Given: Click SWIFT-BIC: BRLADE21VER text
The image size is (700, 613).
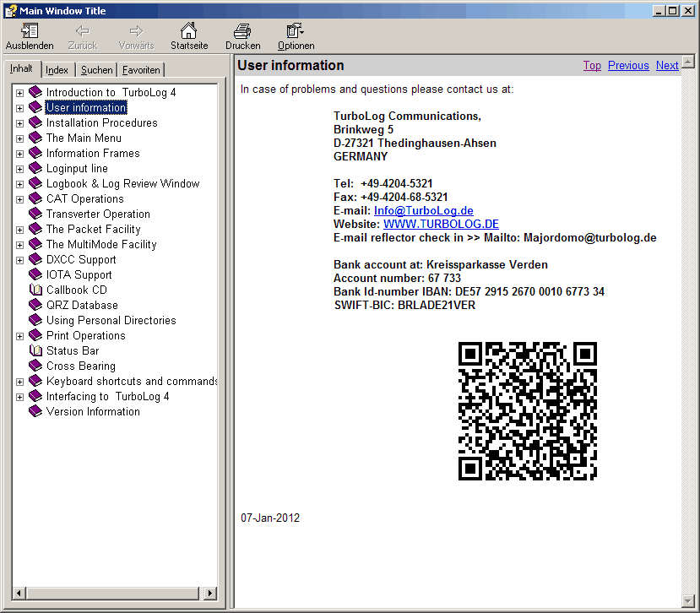Looking at the screenshot, I should (405, 306).
